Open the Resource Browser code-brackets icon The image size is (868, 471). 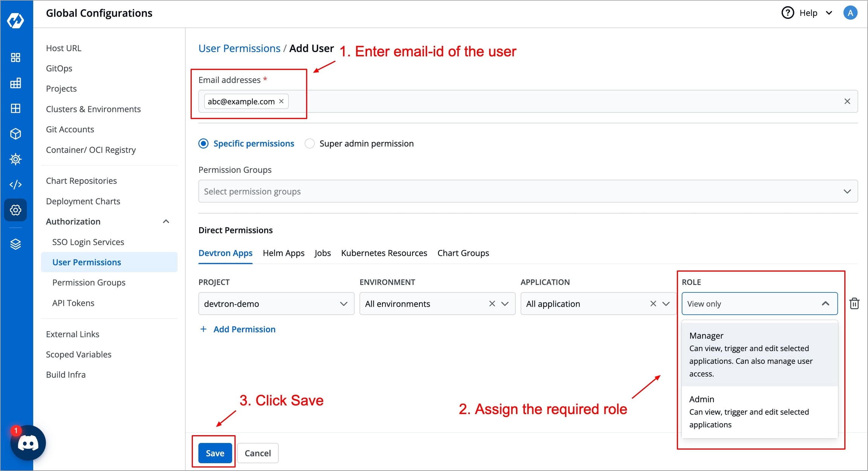coord(15,184)
